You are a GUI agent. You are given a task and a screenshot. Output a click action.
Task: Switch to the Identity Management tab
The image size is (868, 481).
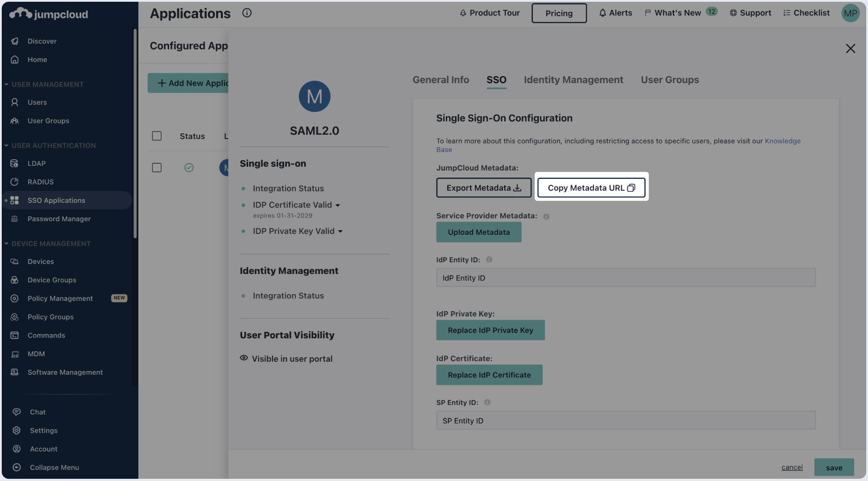coord(573,80)
